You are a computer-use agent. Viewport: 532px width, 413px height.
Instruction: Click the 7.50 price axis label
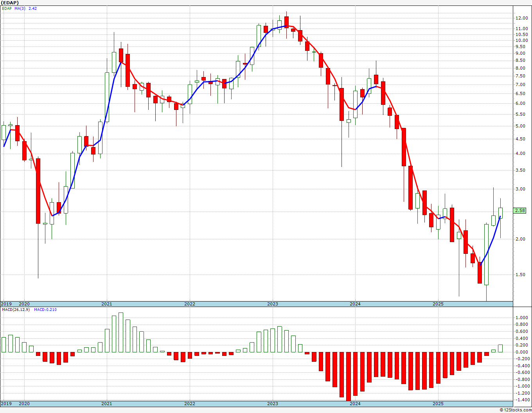click(x=521, y=76)
